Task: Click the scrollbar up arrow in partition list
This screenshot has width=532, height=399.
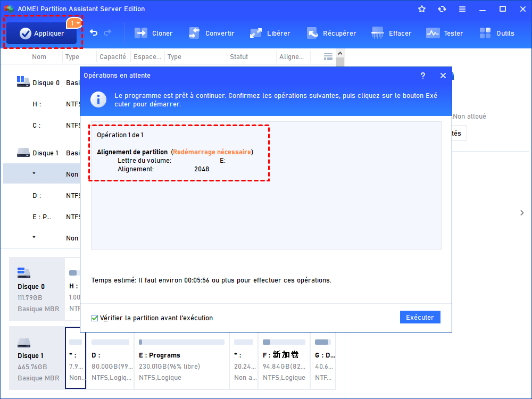Action: click(x=340, y=53)
